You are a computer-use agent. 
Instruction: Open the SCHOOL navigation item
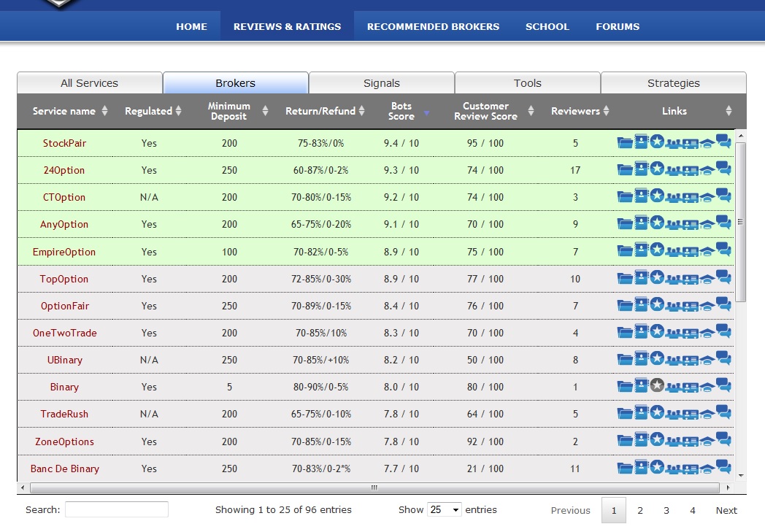pos(547,26)
